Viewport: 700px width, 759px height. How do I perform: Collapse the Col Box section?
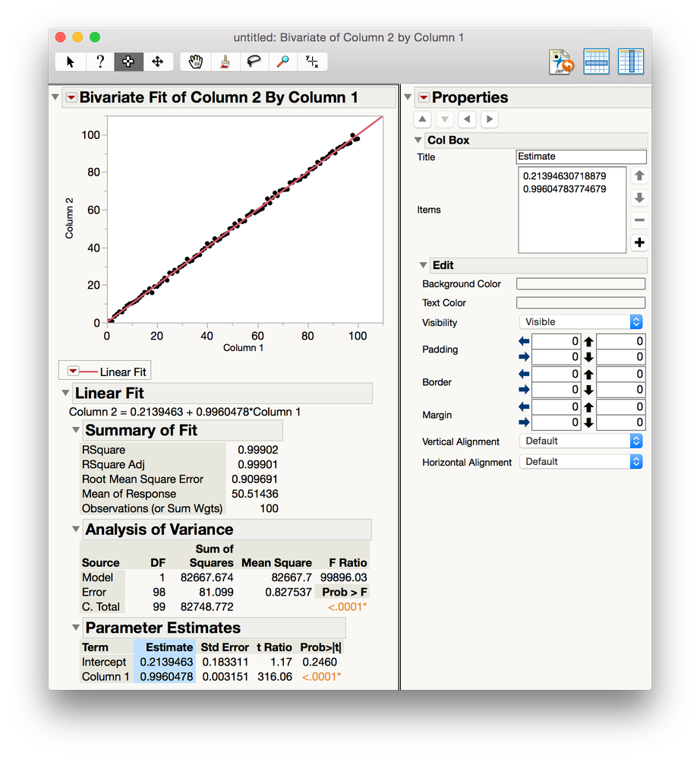tap(418, 140)
